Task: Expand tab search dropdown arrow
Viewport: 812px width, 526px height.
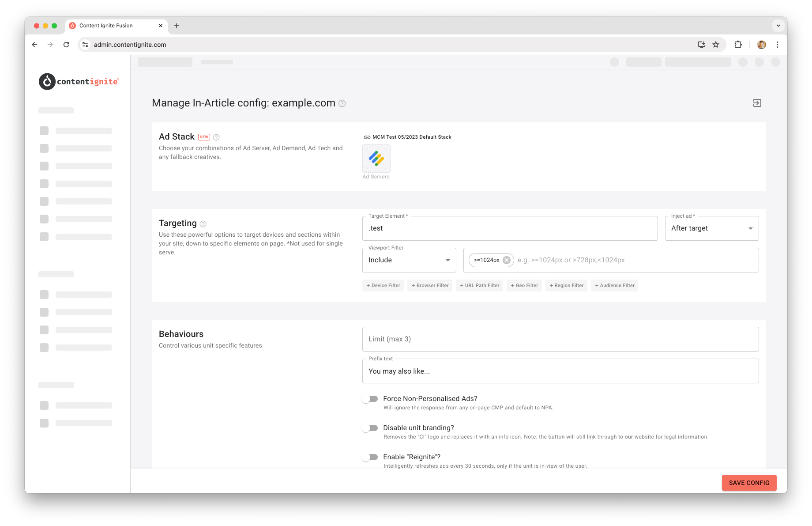Action: pos(778,26)
